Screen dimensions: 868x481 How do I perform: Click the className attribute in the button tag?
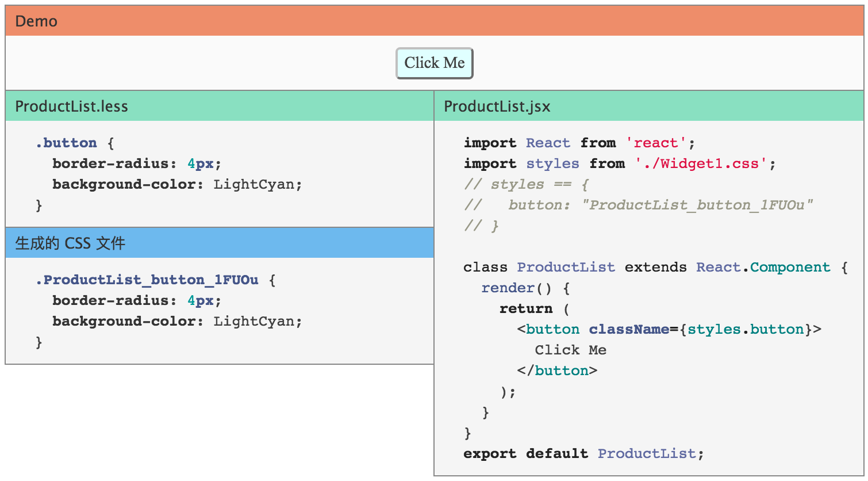[629, 330]
